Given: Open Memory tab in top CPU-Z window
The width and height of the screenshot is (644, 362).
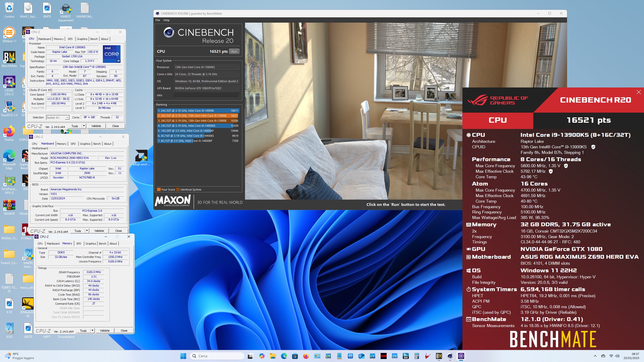Looking at the screenshot, I should coord(59,39).
